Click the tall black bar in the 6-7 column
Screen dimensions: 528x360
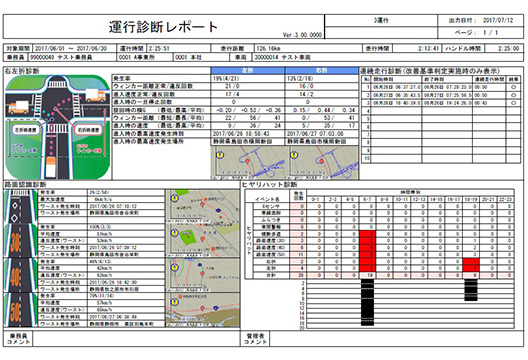point(367,303)
